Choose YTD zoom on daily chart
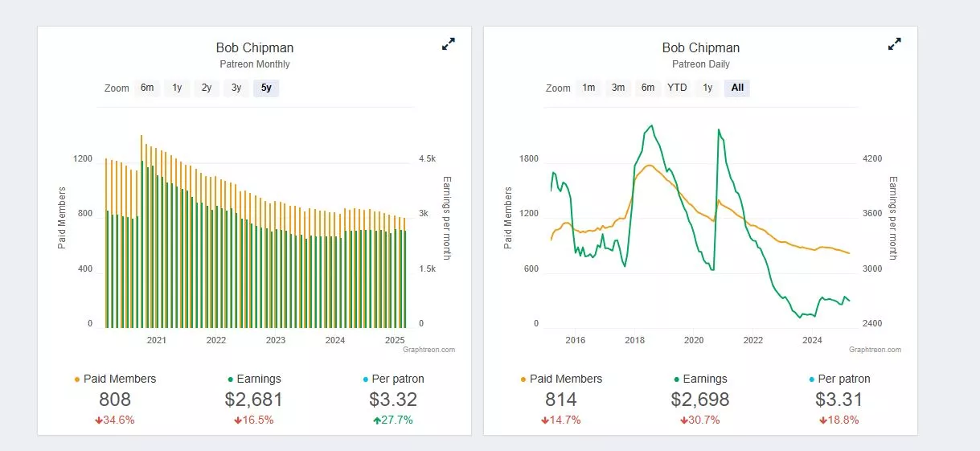The height and width of the screenshot is (451, 980). [678, 88]
